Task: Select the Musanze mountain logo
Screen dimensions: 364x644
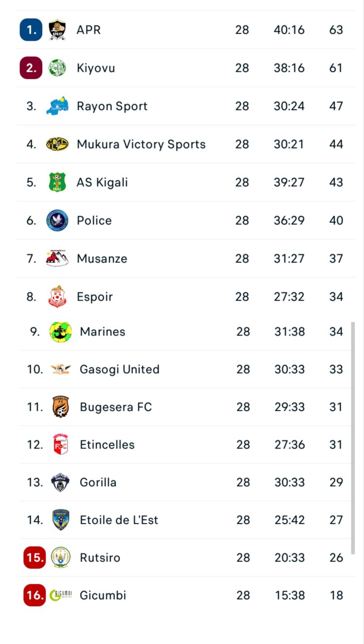Action: click(57, 258)
